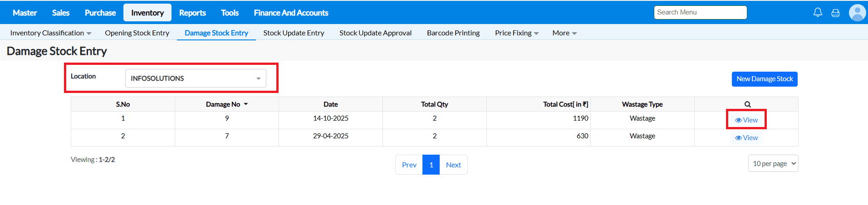
Task: Open the More submenu
Action: click(564, 33)
